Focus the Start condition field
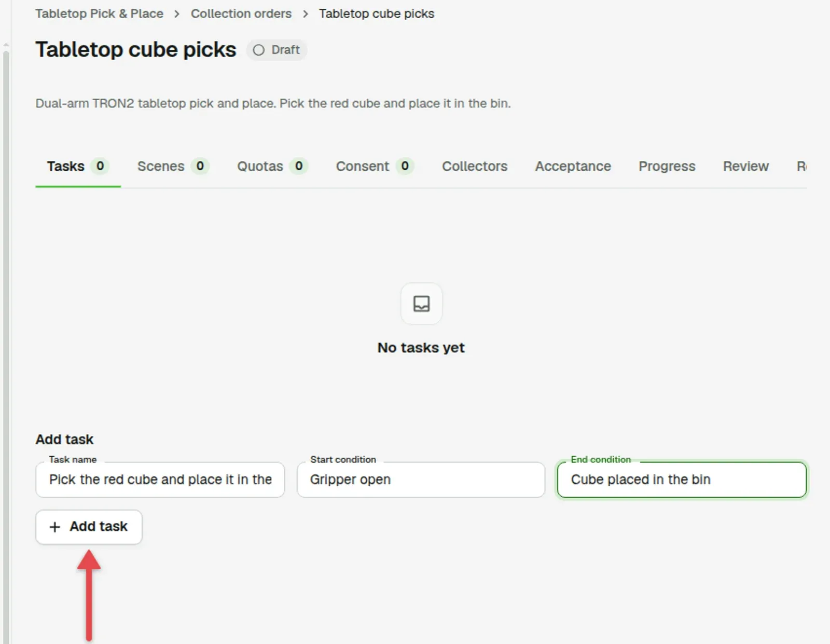 point(421,479)
